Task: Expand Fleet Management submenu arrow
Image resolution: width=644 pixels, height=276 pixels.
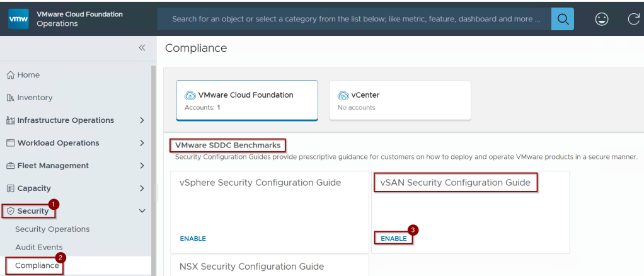Action: coord(142,166)
